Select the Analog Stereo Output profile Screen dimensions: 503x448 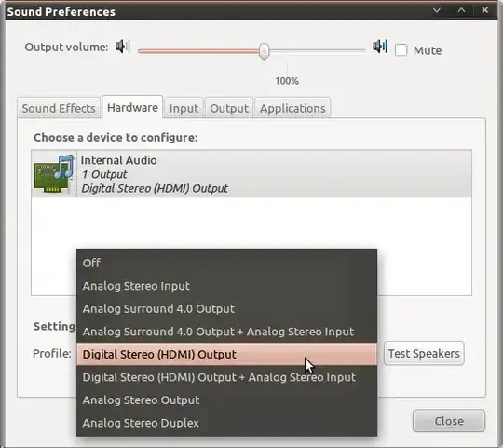(x=226, y=400)
